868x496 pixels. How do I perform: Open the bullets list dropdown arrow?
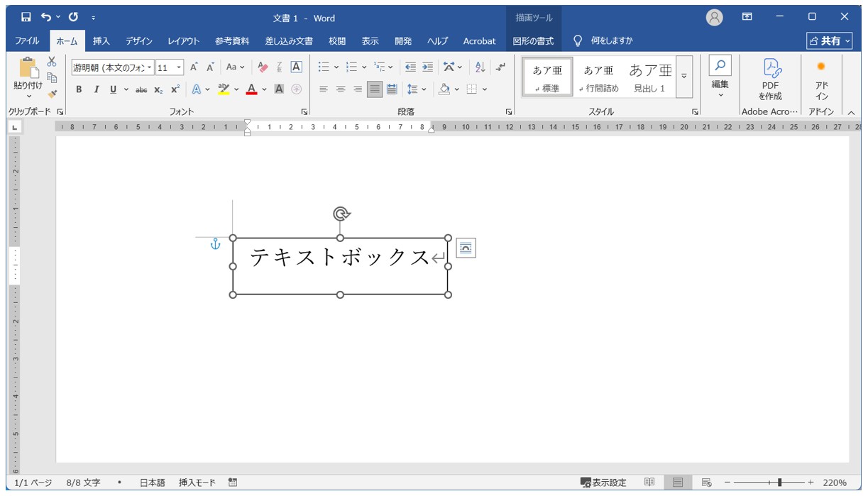point(336,67)
